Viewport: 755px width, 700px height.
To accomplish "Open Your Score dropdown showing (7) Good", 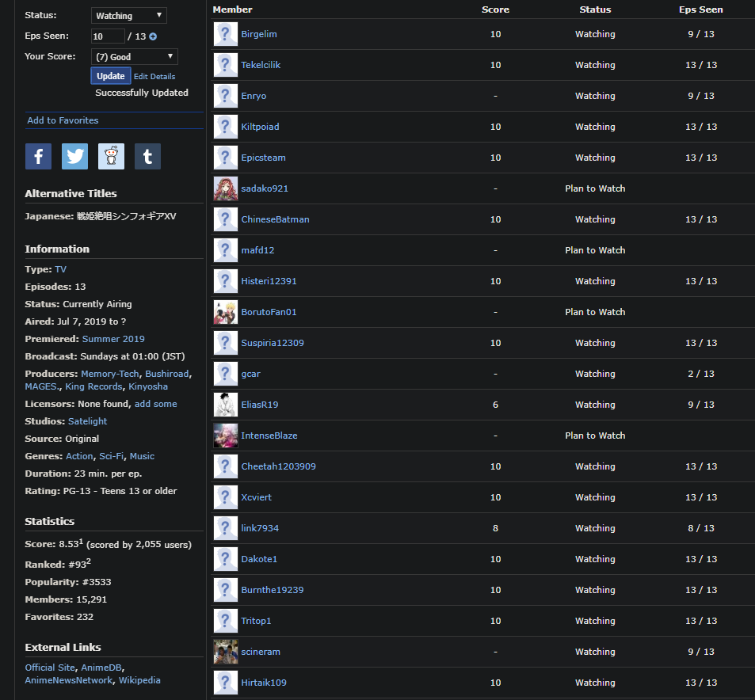I will point(135,57).
